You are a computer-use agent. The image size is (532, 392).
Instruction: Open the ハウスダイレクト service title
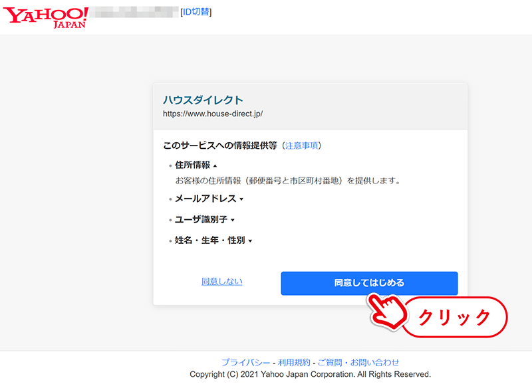[x=203, y=100]
